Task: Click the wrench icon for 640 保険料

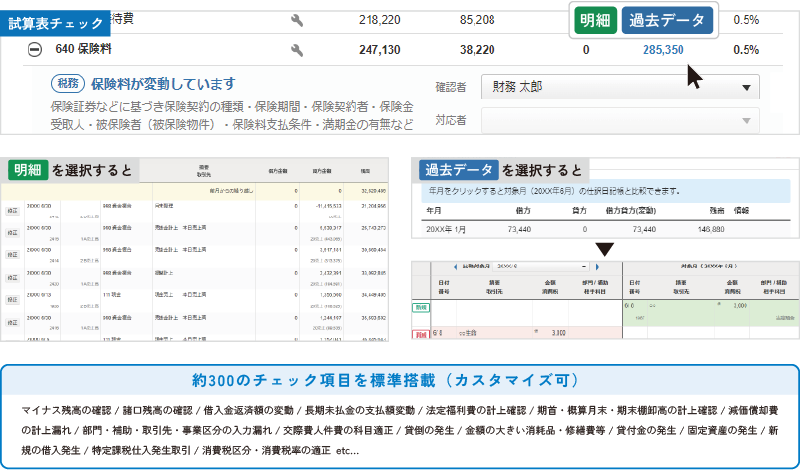Action: pyautogui.click(x=297, y=50)
